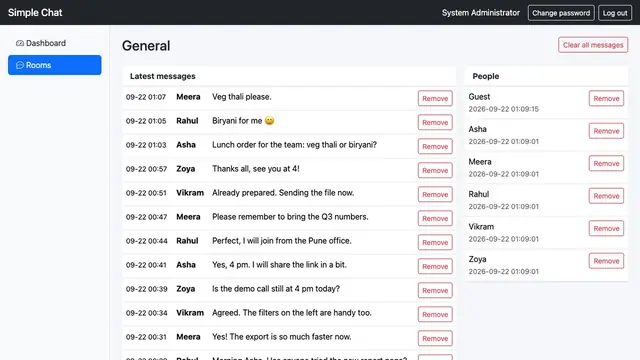Click Guest's timestamp 2026-09-22 01:09:15
The width and height of the screenshot is (640, 360).
tap(504, 109)
